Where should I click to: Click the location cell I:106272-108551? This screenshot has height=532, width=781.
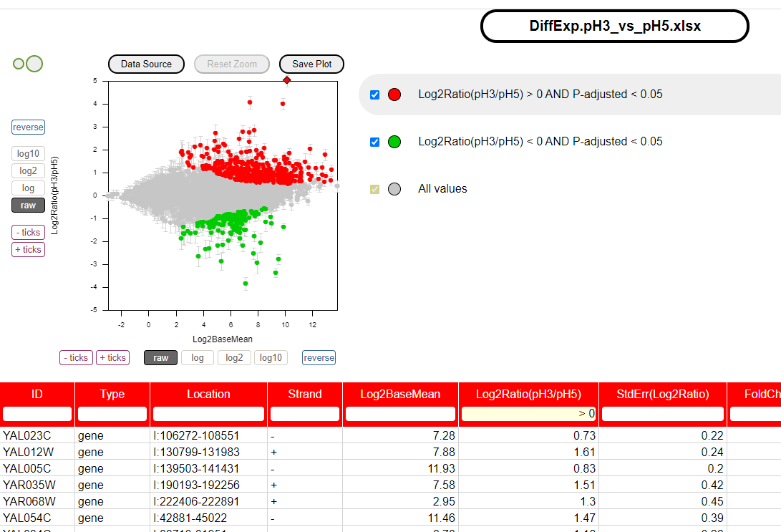[x=209, y=435]
